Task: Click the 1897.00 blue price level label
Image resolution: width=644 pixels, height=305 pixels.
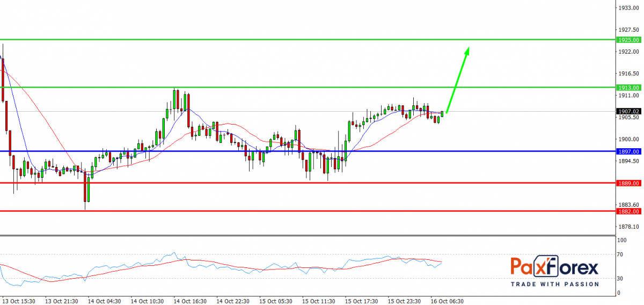Action: (627, 151)
